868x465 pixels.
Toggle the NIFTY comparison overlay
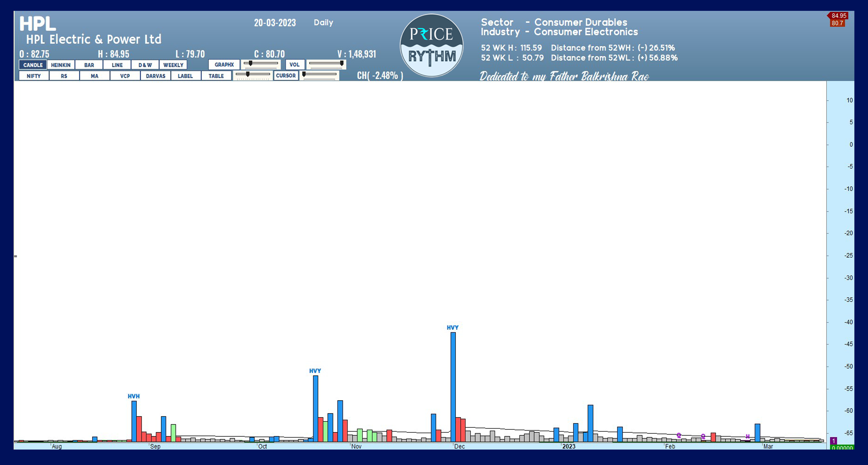(34, 76)
